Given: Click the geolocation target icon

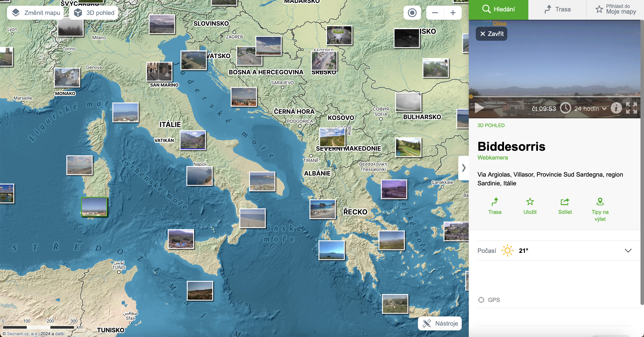Looking at the screenshot, I should 412,12.
